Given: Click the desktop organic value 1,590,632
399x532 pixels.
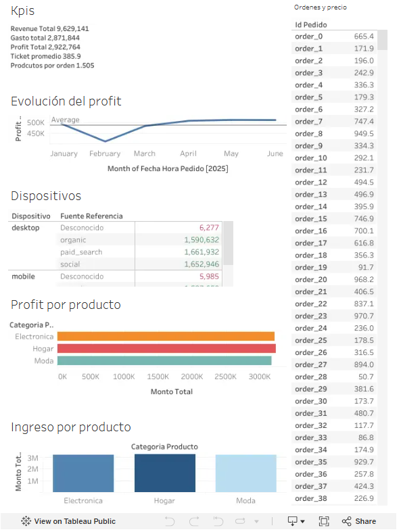Looking at the screenshot, I should pos(202,240).
